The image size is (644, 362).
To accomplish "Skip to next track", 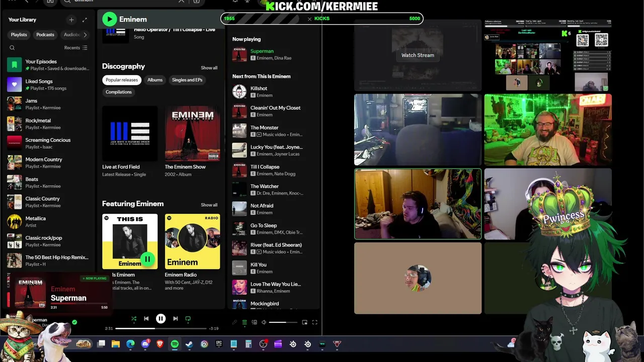I will click(175, 319).
